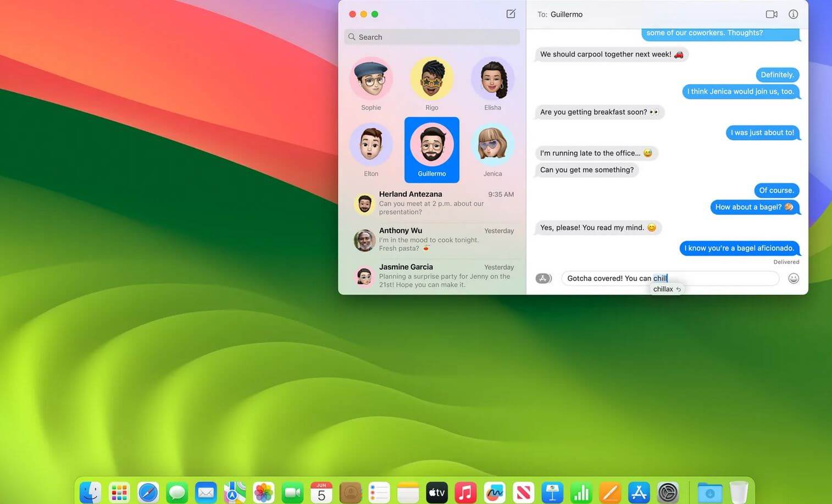This screenshot has height=504, width=832.
Task: Launch Notes from the Dock
Action: tap(408, 492)
